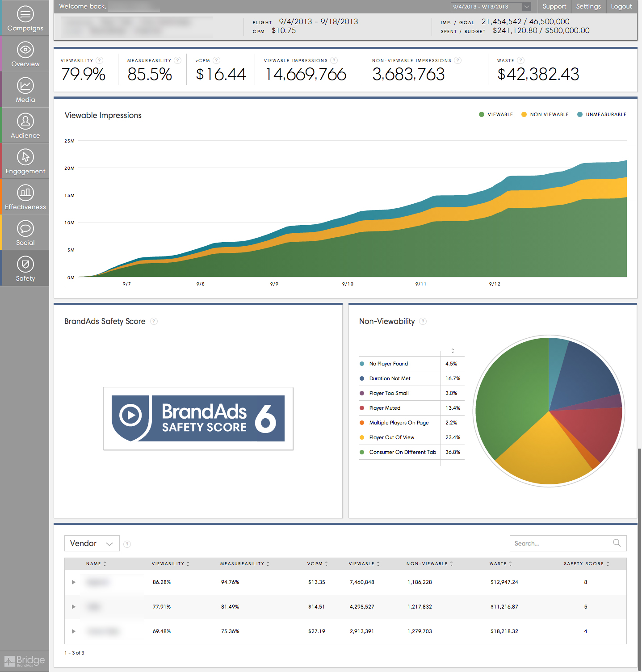Open the Vendor dropdown

point(92,543)
